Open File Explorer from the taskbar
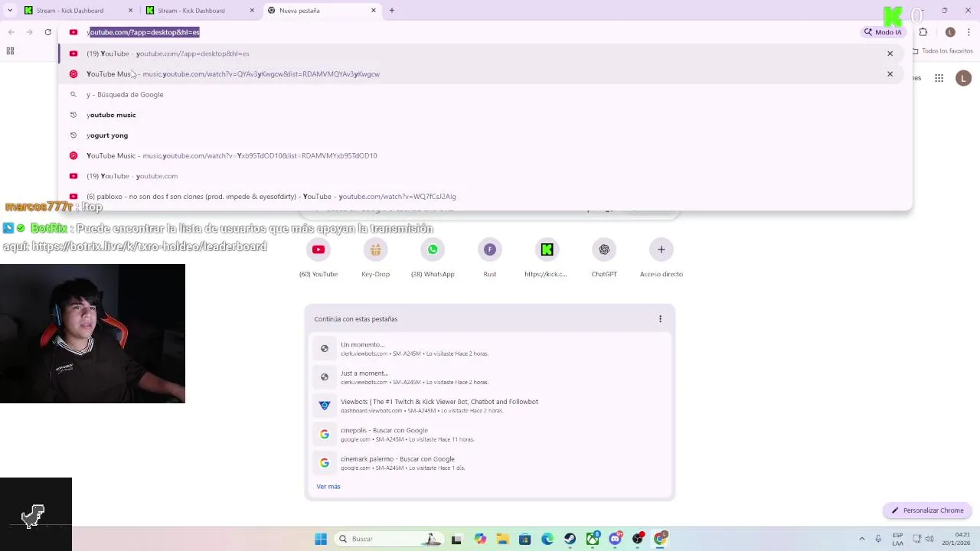Viewport: 980px width, 551px height. click(x=502, y=539)
